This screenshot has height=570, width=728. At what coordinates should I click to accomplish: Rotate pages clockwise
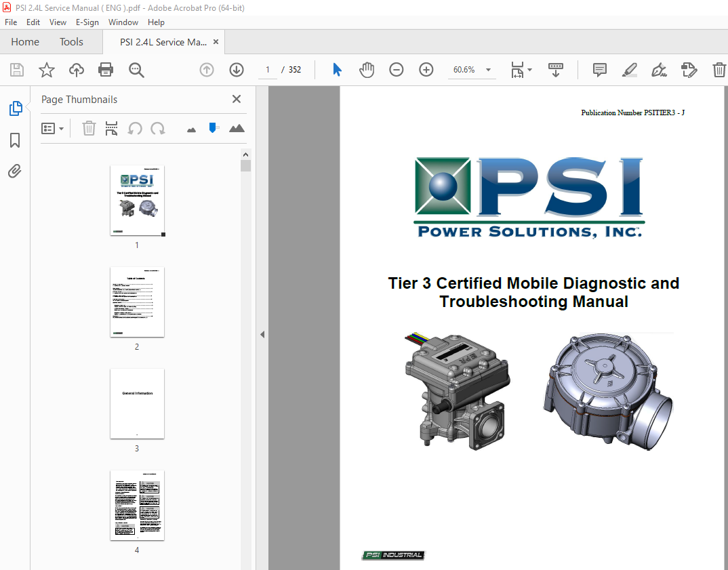point(158,128)
